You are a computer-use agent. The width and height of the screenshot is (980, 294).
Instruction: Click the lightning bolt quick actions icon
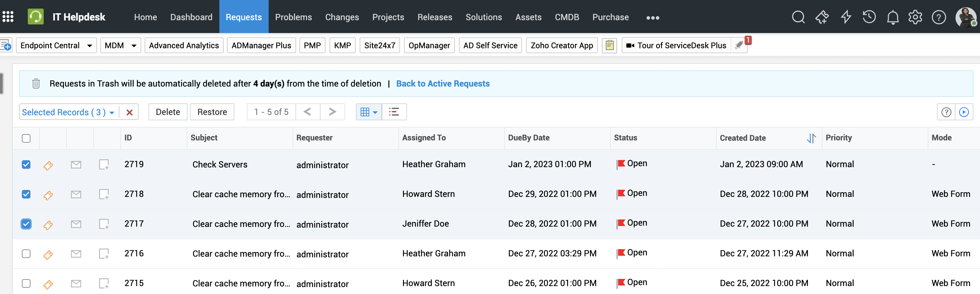click(x=846, y=17)
